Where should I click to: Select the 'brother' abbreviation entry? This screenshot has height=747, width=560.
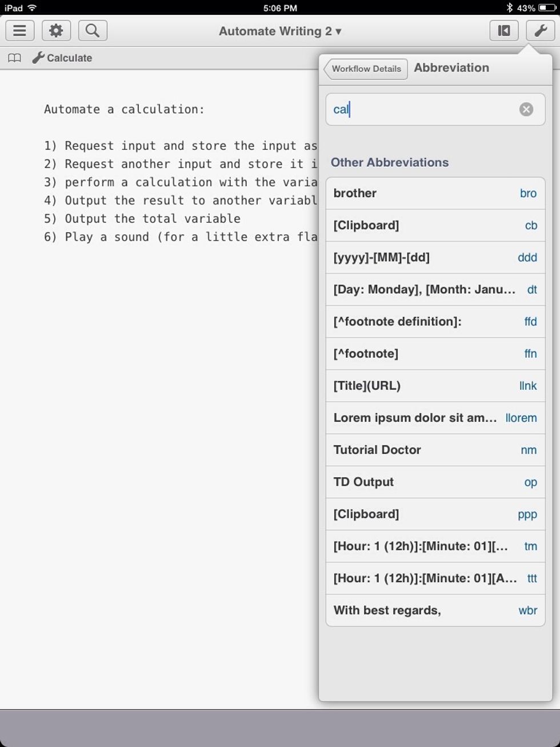pos(436,193)
